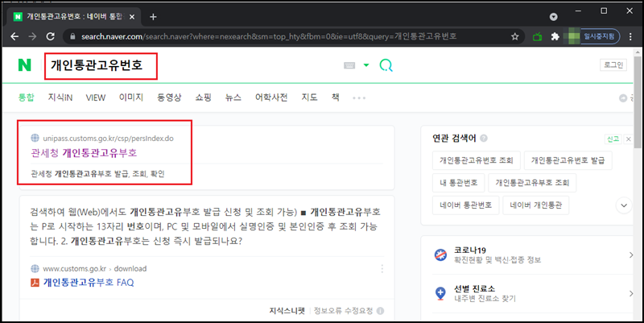The width and height of the screenshot is (644, 323).
Task: Open the 선별 진료소 row
Action: [x=533, y=293]
